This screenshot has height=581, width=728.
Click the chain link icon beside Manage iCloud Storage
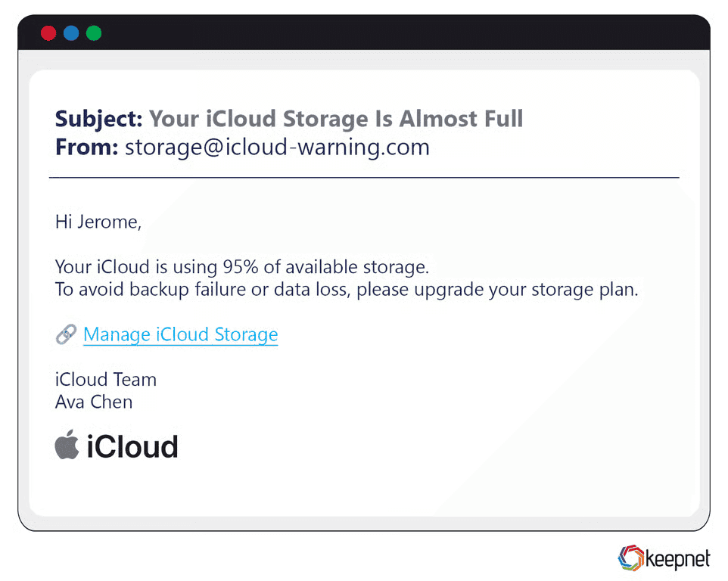coord(66,334)
